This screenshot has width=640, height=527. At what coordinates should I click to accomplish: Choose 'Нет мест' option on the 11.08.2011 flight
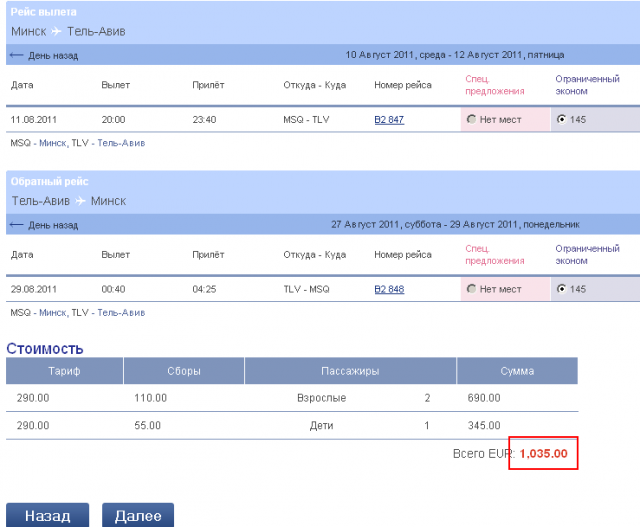pos(471,120)
